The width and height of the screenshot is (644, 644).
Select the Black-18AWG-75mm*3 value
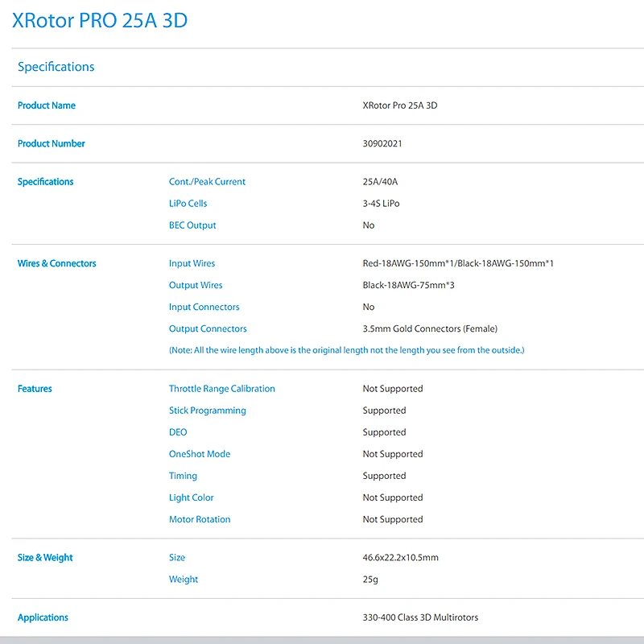pyautogui.click(x=409, y=286)
